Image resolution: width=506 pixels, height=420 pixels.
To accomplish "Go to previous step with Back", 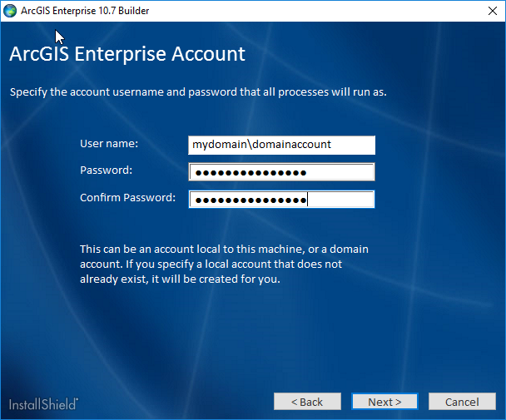I will pyautogui.click(x=307, y=402).
